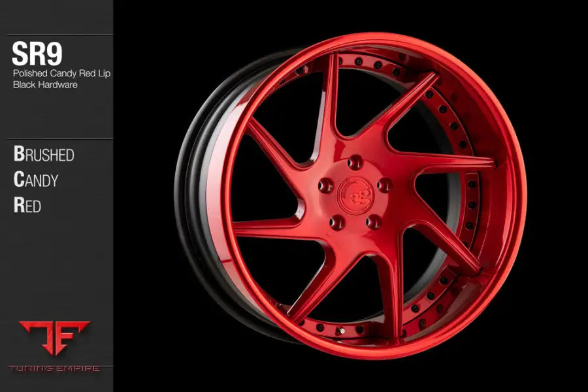Click the top lug nut hole

tap(354, 163)
